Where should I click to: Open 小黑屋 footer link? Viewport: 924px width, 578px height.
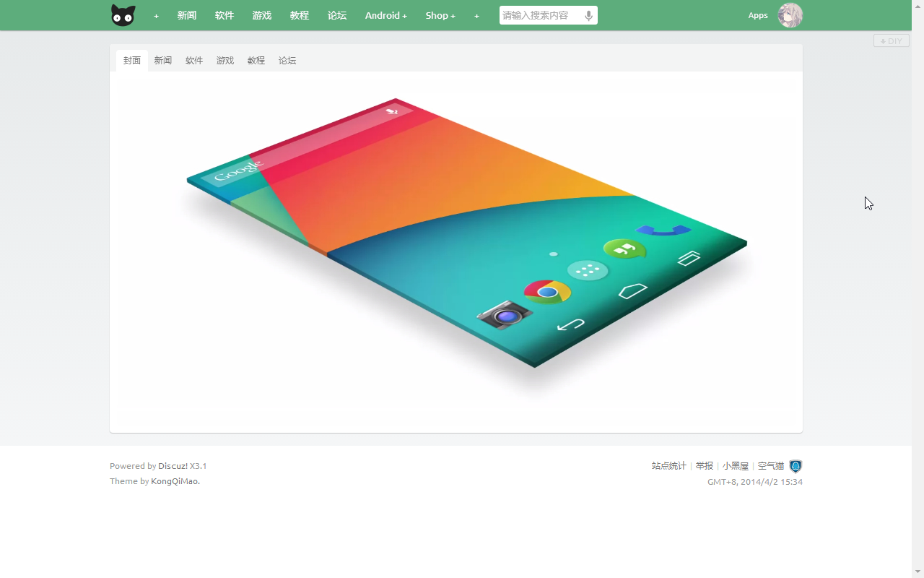pos(736,466)
